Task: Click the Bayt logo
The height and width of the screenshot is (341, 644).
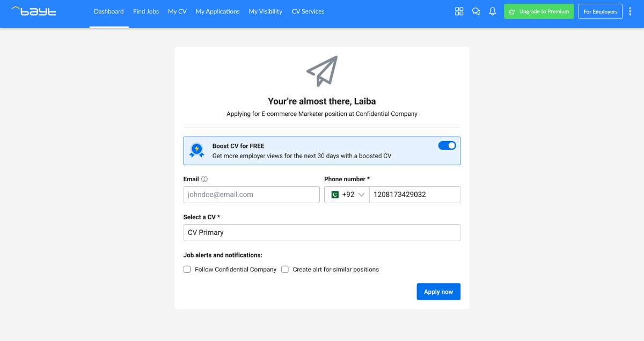Action: pyautogui.click(x=33, y=11)
